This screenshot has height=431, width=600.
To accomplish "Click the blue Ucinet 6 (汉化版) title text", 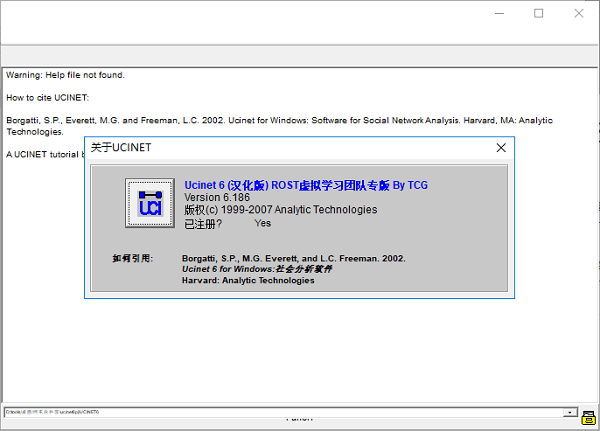I will pyautogui.click(x=306, y=185).
